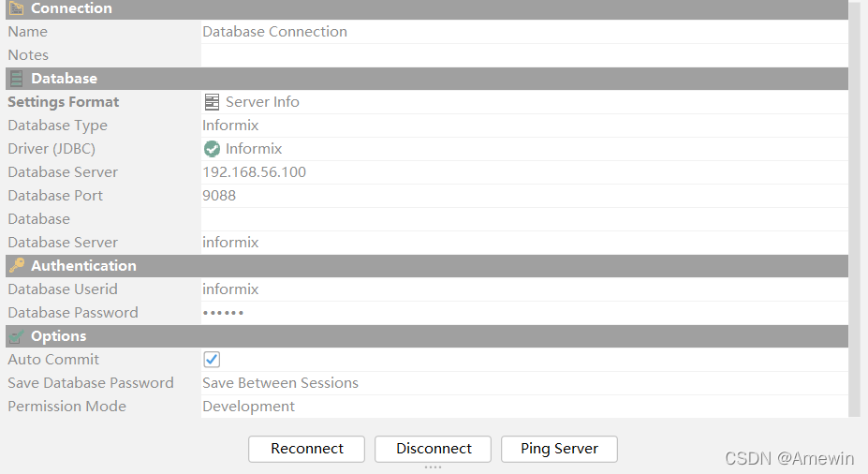Click the Settings Format label
868x474 pixels.
63,102
